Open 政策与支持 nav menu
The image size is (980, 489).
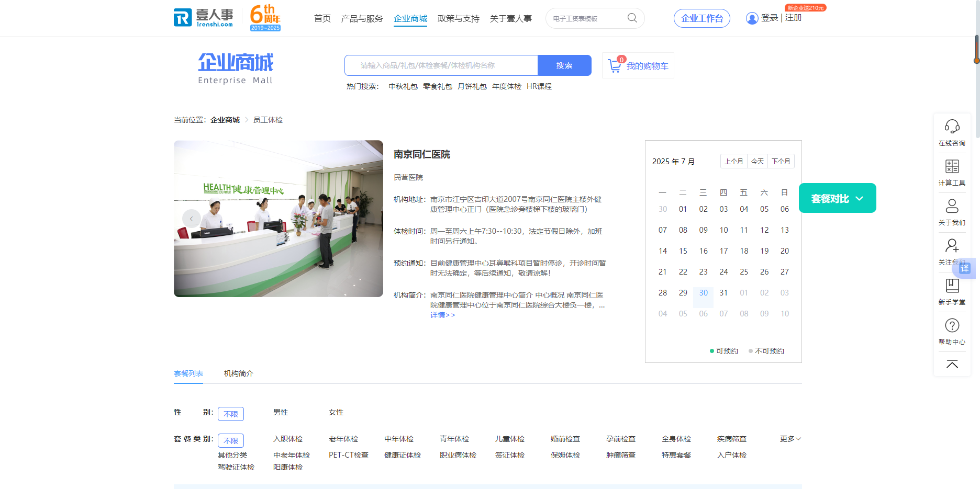(459, 18)
